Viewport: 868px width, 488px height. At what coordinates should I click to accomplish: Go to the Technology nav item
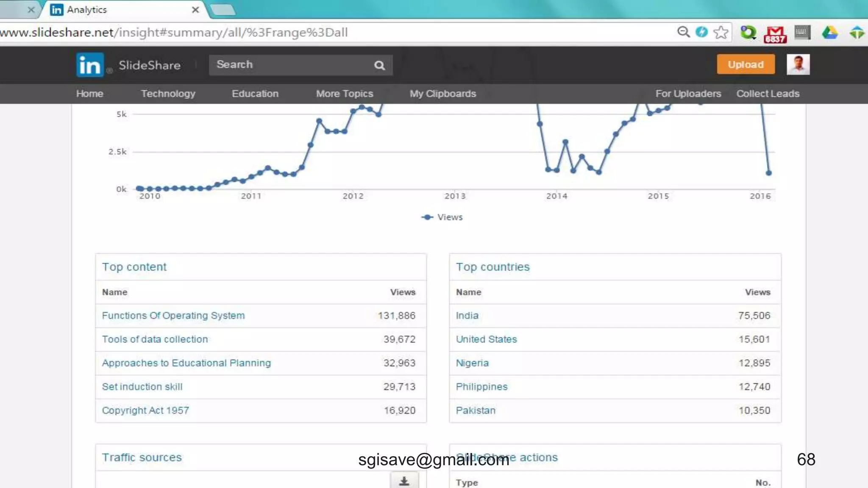click(x=168, y=94)
